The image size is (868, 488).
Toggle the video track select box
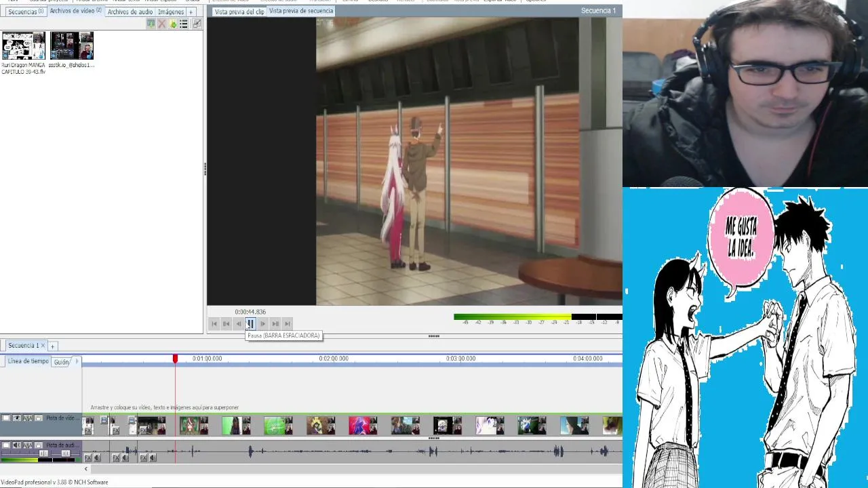click(x=6, y=418)
